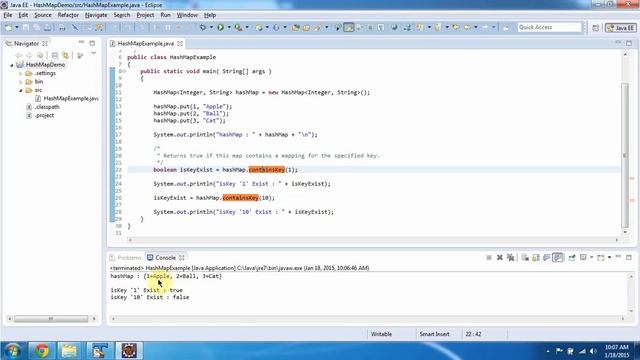Click the 'Writable' status bar entry
Viewport: 640px width, 360px height.
coord(381,334)
